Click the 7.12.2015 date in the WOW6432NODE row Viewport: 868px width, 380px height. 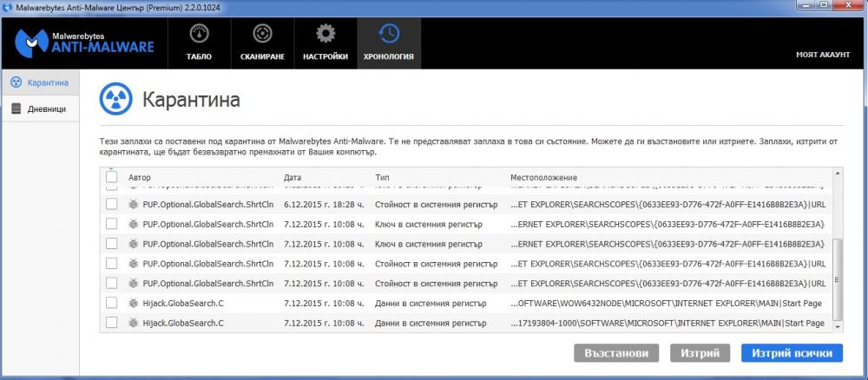click(x=324, y=303)
